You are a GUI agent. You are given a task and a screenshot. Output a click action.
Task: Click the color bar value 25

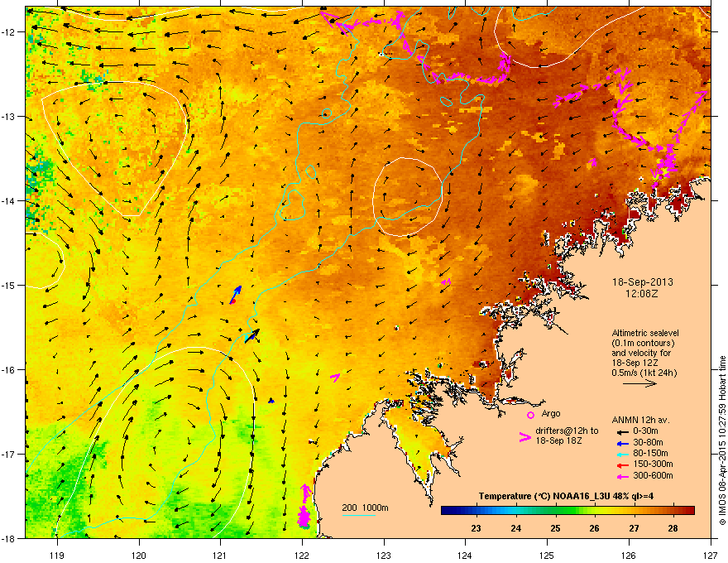coord(555,528)
